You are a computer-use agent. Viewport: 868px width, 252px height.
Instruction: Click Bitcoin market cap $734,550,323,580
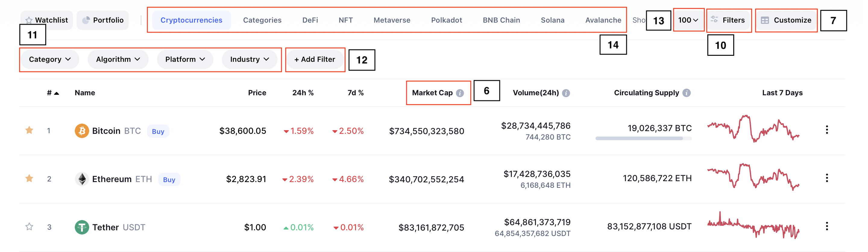426,131
